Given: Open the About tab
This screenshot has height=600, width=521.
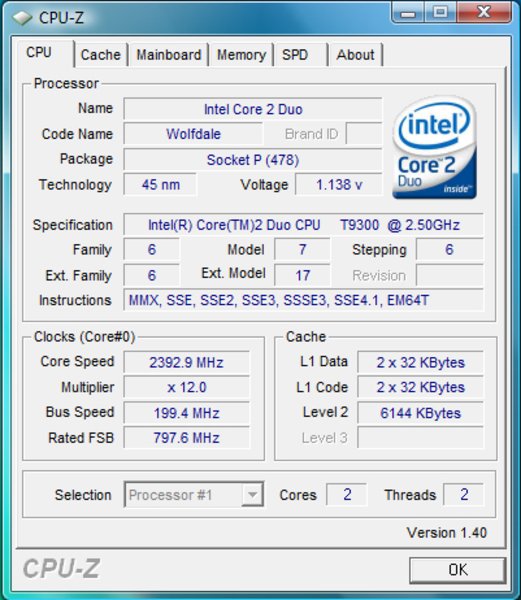Looking at the screenshot, I should pos(355,55).
